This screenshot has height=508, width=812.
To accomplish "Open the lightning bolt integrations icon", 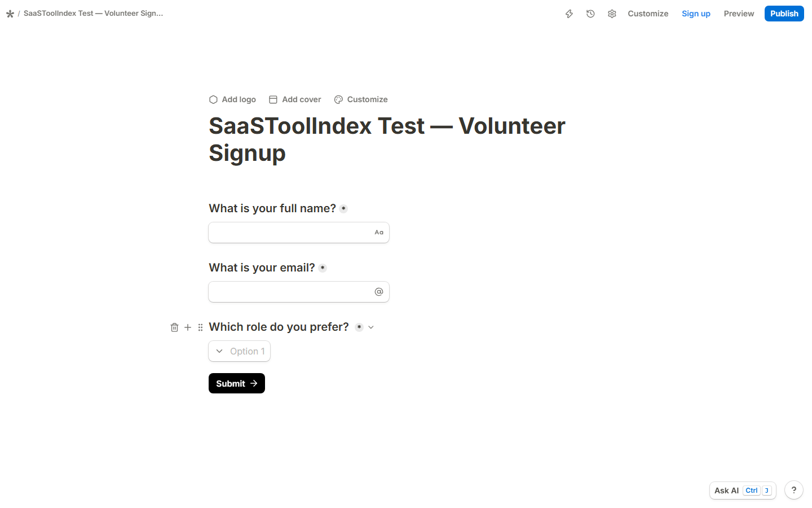I will coord(569,14).
